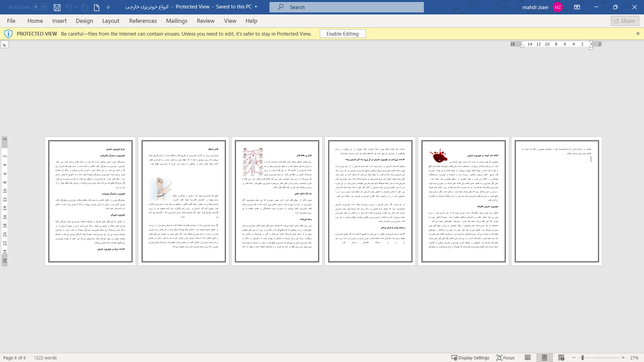Select page 5 with blood splatter image
644x362 pixels.
click(x=463, y=201)
